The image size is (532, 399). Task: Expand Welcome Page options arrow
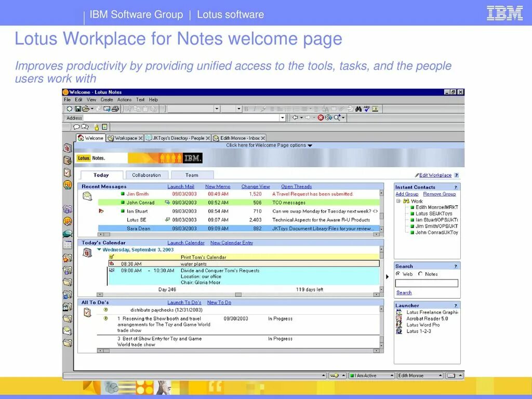[310, 145]
